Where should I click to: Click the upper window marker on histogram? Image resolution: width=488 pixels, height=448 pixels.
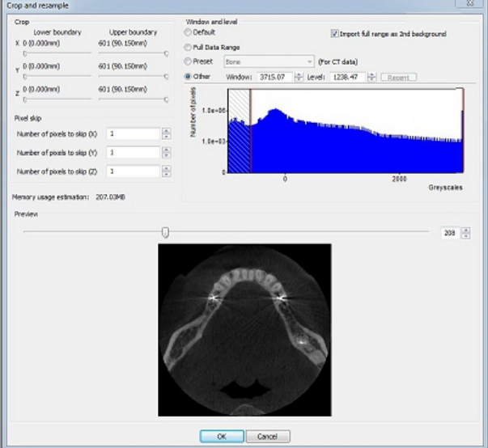(x=463, y=130)
